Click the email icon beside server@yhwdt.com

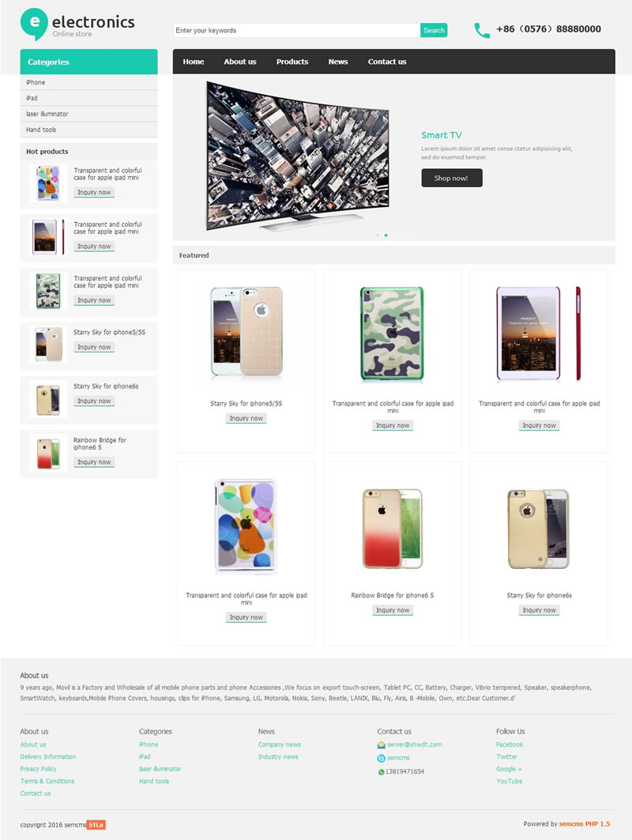click(x=382, y=744)
